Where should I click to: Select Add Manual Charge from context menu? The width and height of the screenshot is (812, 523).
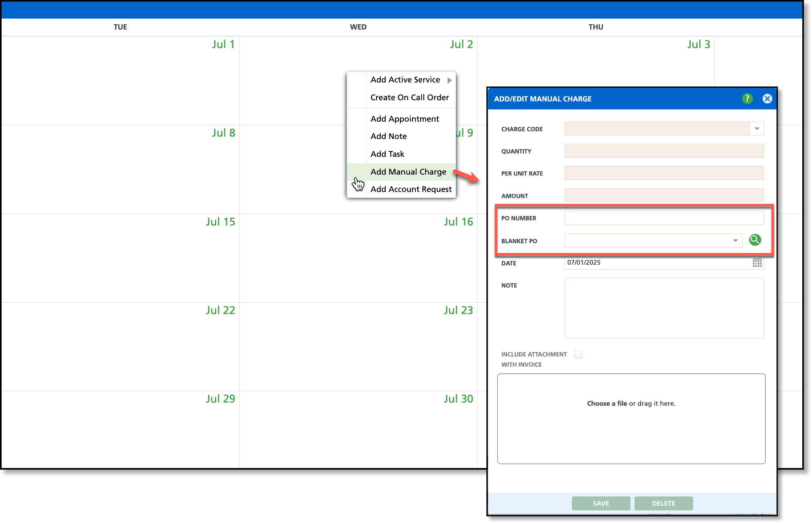point(408,172)
